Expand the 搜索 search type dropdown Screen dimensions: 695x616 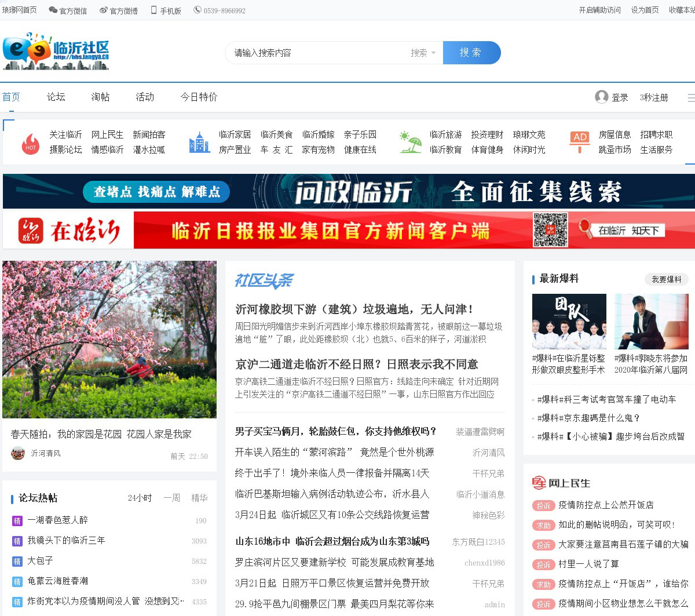pos(423,53)
